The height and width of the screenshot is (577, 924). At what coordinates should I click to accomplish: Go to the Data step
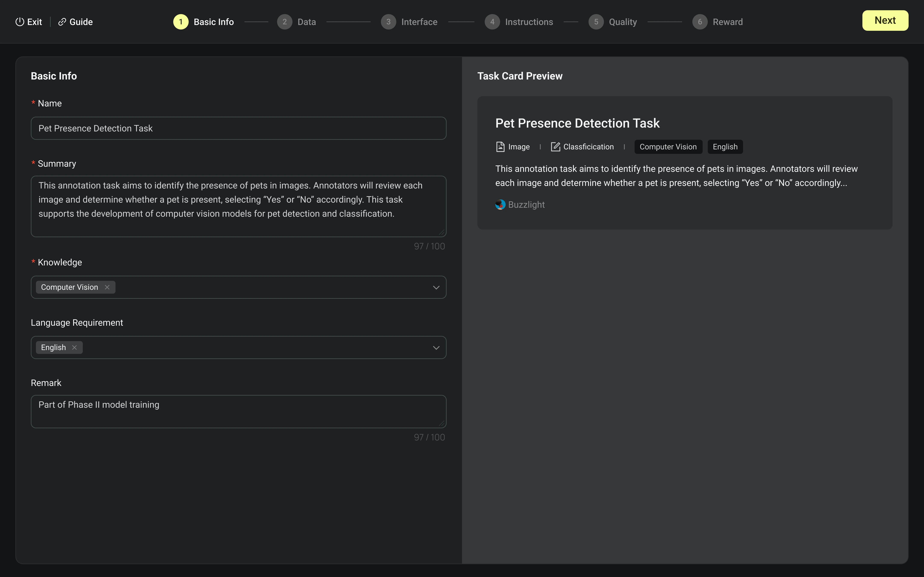tap(297, 22)
